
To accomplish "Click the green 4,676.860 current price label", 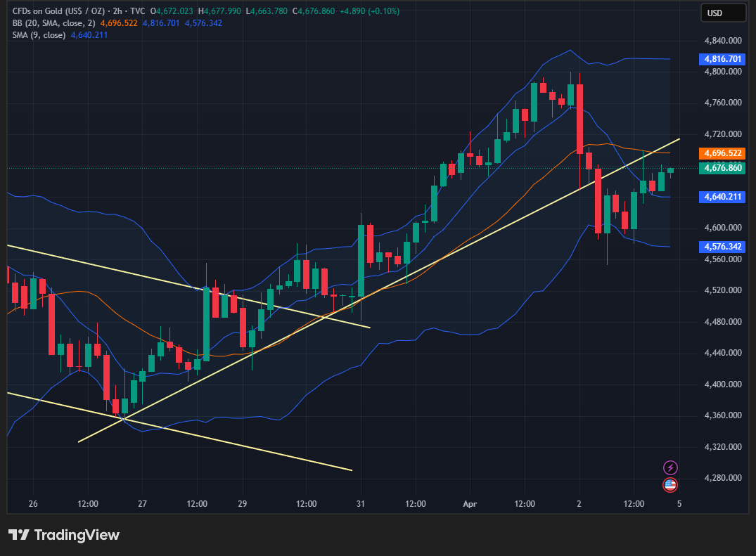I will coord(722,167).
